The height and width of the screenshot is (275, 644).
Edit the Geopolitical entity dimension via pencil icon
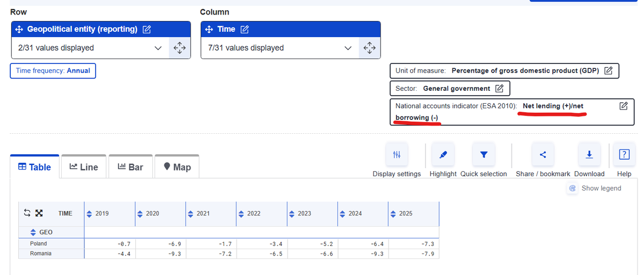point(147,30)
